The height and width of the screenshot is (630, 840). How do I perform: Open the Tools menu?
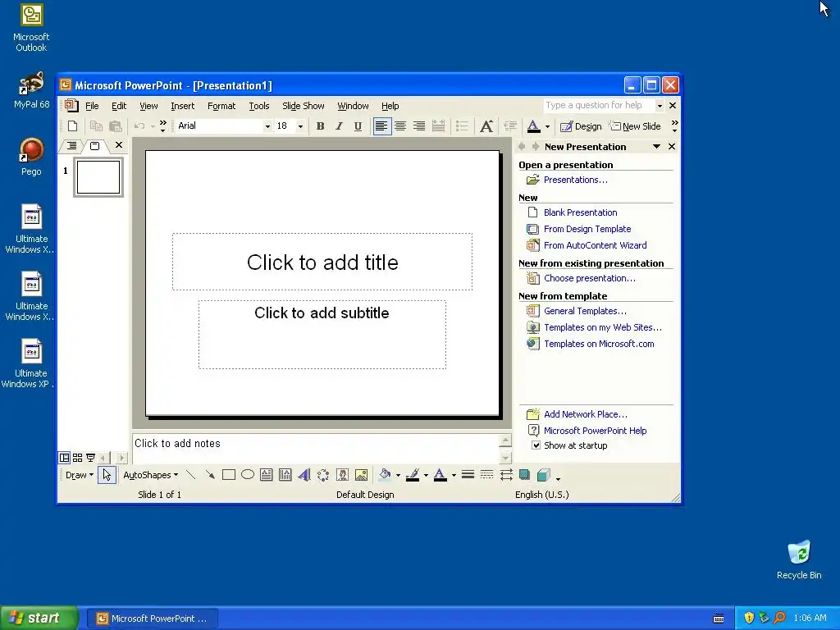(x=259, y=106)
